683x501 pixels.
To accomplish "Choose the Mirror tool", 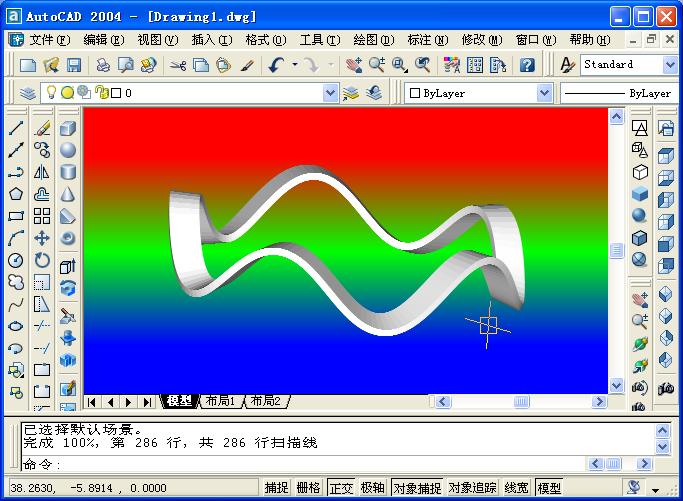I will pos(42,172).
